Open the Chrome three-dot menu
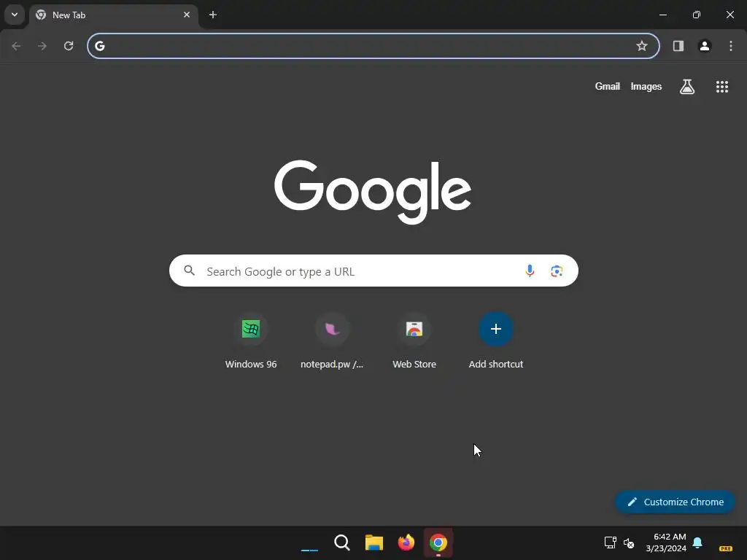The image size is (747, 560). point(731,46)
